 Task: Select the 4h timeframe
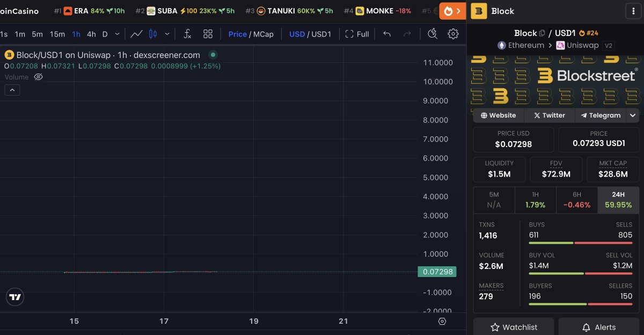click(91, 34)
